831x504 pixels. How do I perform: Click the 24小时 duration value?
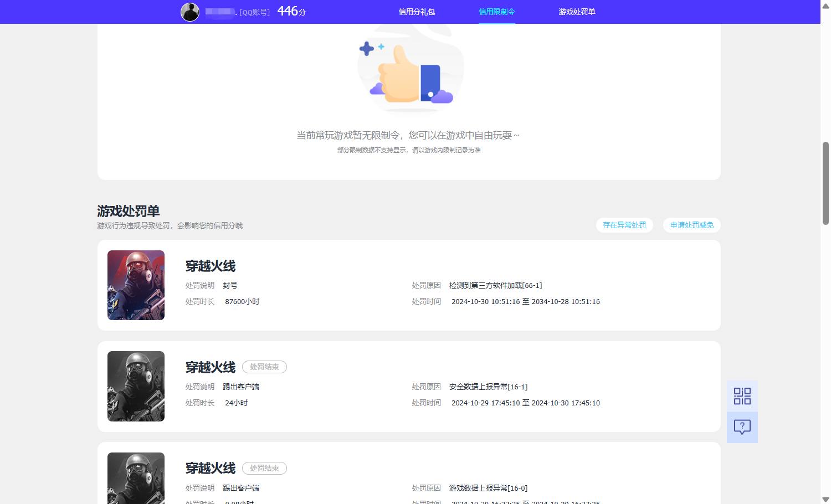[x=236, y=403]
